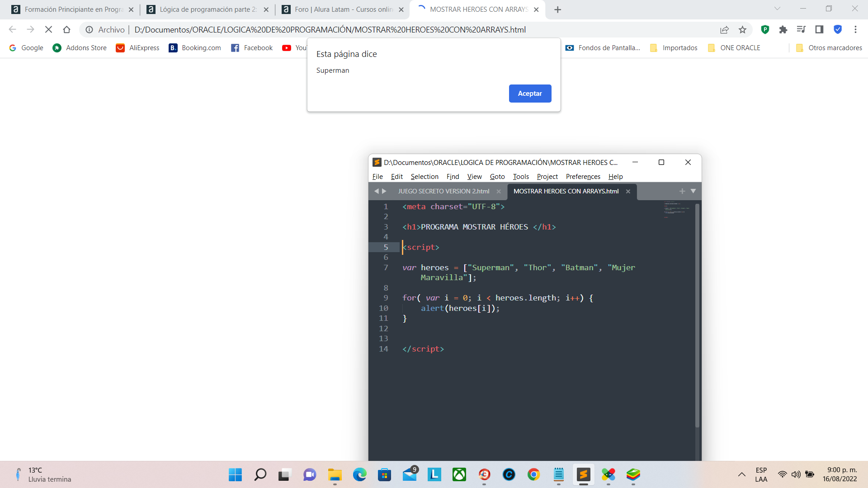The width and height of the screenshot is (868, 488).
Task: Open the Extensions puzzle icon
Action: pos(783,29)
